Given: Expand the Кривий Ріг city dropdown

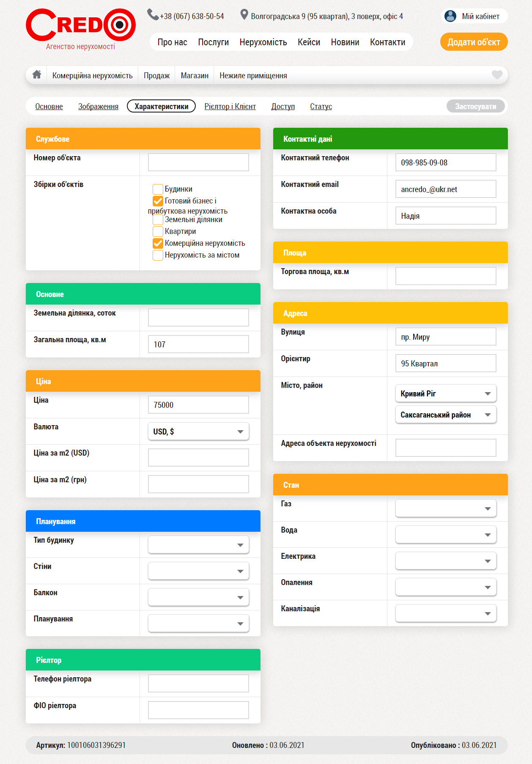Looking at the screenshot, I should click(445, 393).
